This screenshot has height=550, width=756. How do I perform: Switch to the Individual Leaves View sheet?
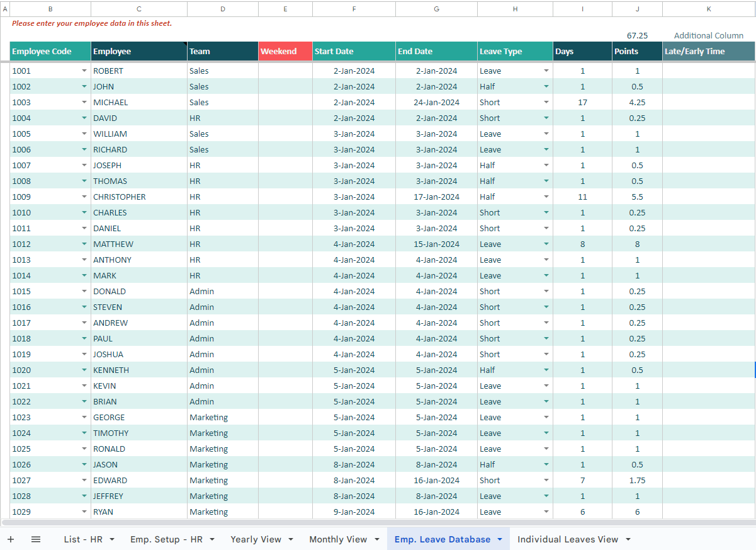(x=568, y=539)
